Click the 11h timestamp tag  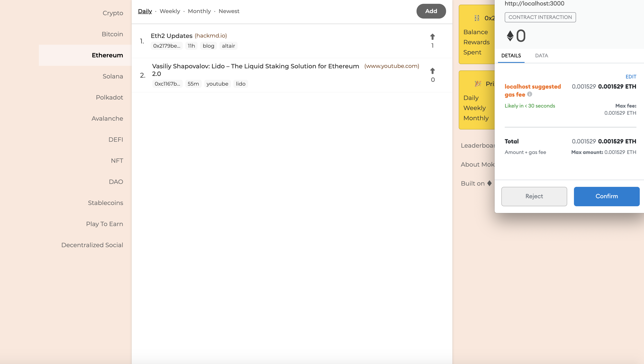click(x=191, y=46)
